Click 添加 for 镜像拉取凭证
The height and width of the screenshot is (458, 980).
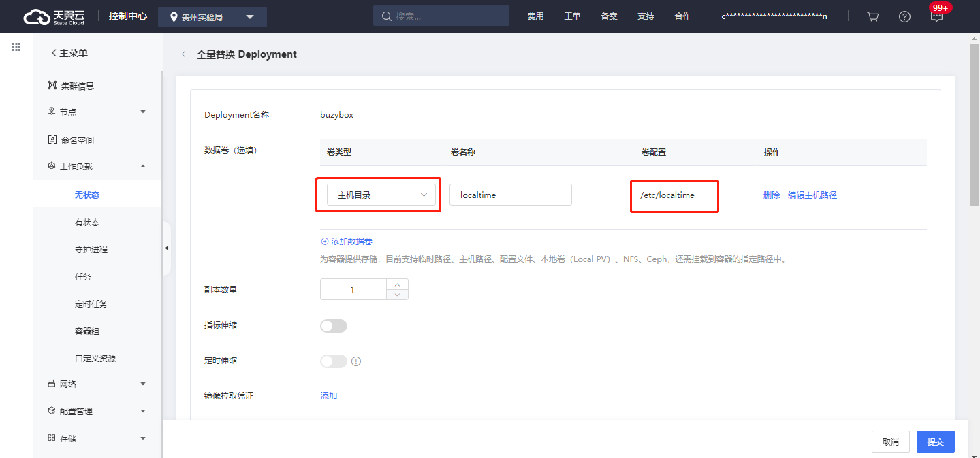(x=329, y=396)
